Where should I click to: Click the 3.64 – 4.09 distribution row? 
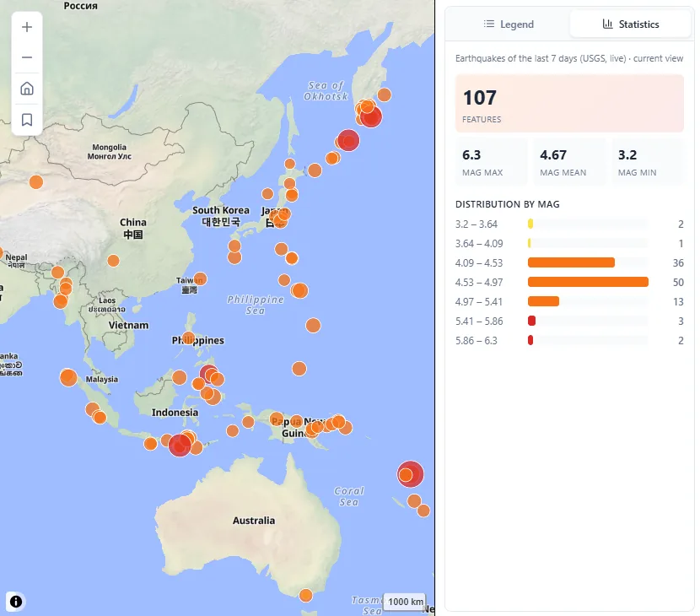[569, 244]
